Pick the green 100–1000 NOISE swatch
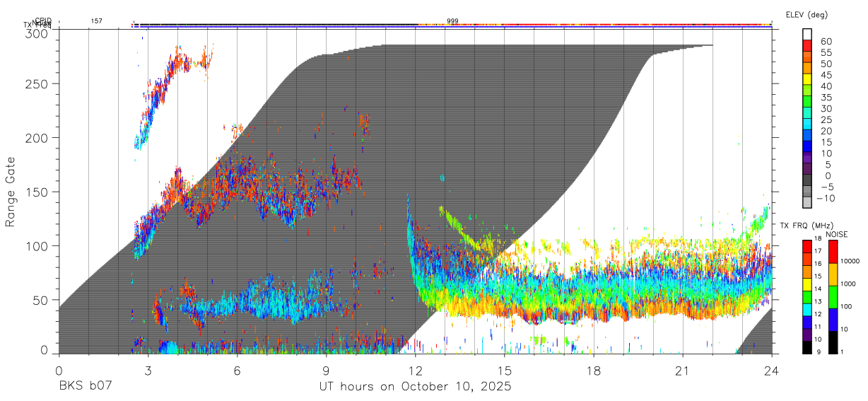This screenshot has height=401, width=868. pyautogui.click(x=833, y=296)
